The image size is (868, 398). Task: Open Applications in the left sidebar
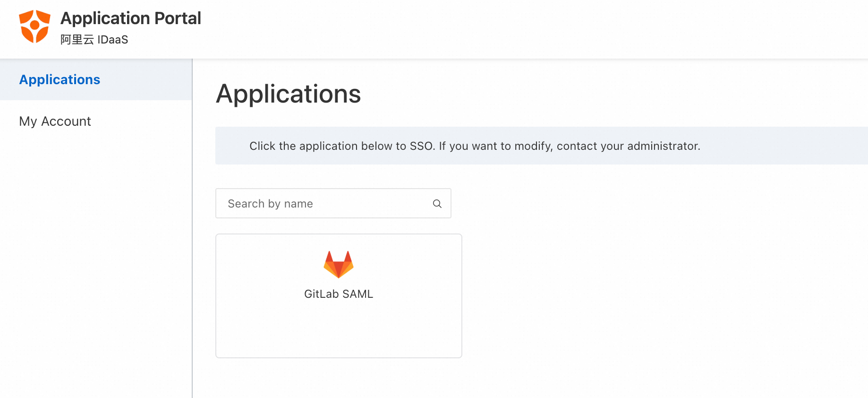pyautogui.click(x=60, y=79)
